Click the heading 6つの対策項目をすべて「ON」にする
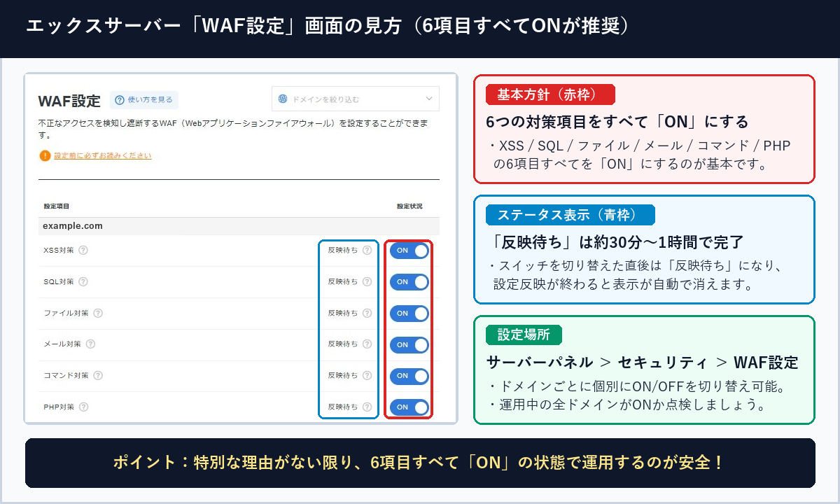Viewport: 840px width, 504px height. 617,121
